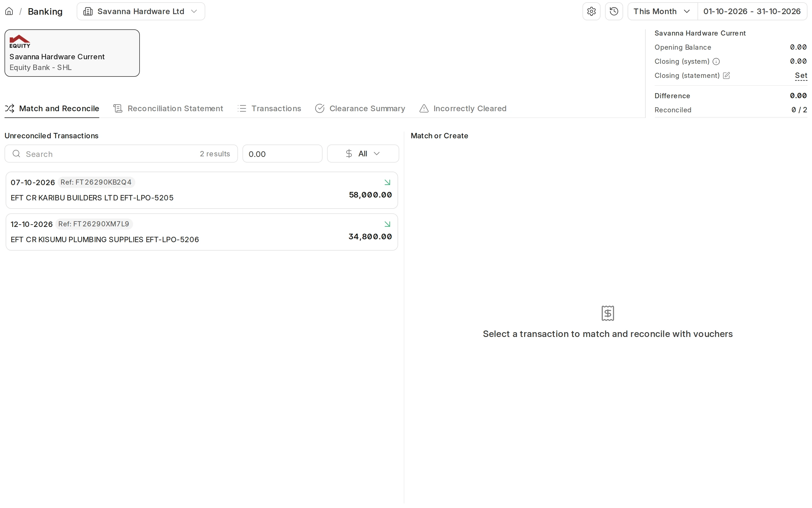Click date 07-10-2026
This screenshot has height=508, width=812.
(x=33, y=182)
